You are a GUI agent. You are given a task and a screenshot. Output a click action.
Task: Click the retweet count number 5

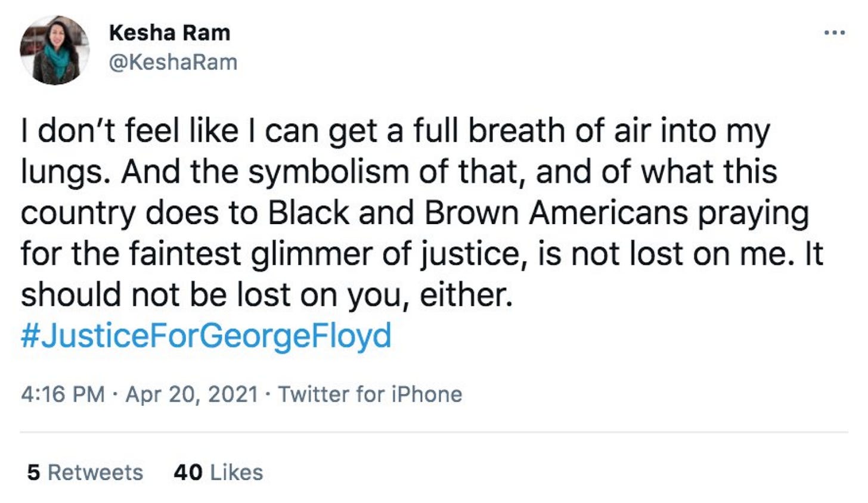pyautogui.click(x=33, y=473)
